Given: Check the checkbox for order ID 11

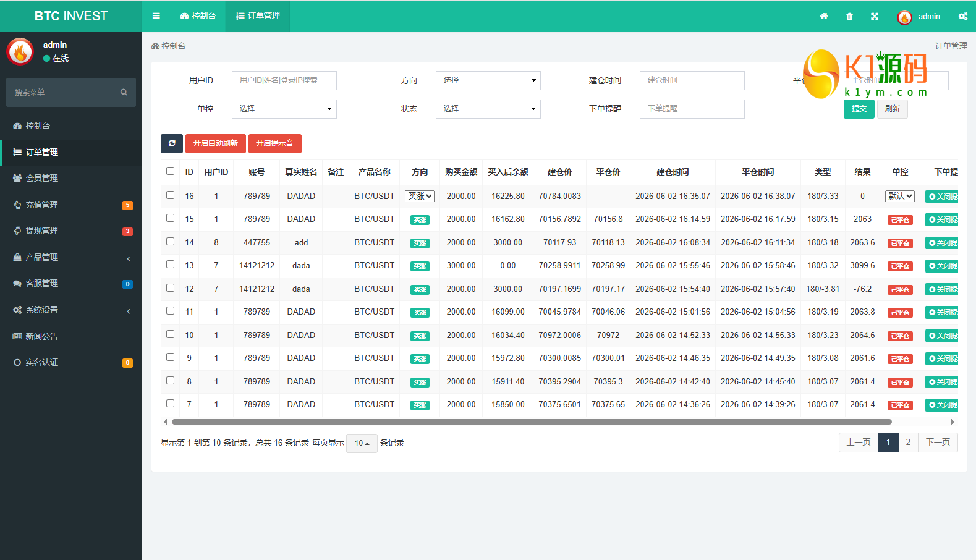Looking at the screenshot, I should point(170,311).
